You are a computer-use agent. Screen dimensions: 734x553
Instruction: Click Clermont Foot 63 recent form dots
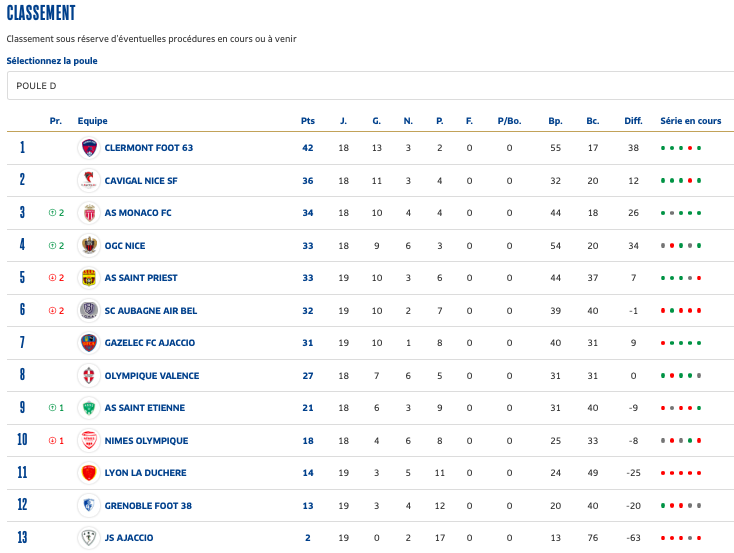[x=681, y=148]
